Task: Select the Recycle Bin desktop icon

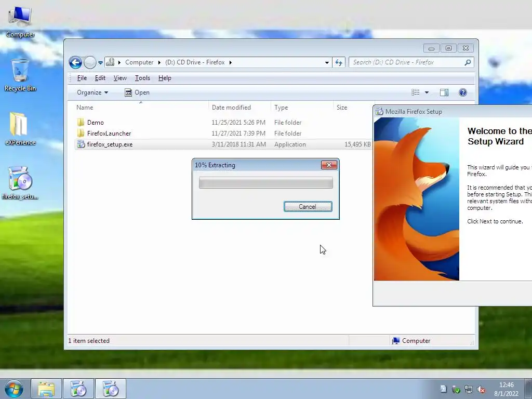Action: [x=20, y=75]
